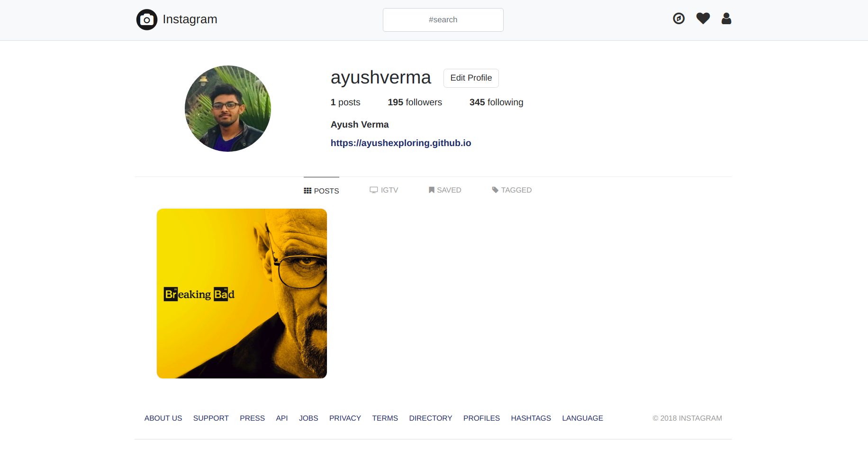Open the explore compass icon
The height and width of the screenshot is (451, 868).
[x=679, y=18]
